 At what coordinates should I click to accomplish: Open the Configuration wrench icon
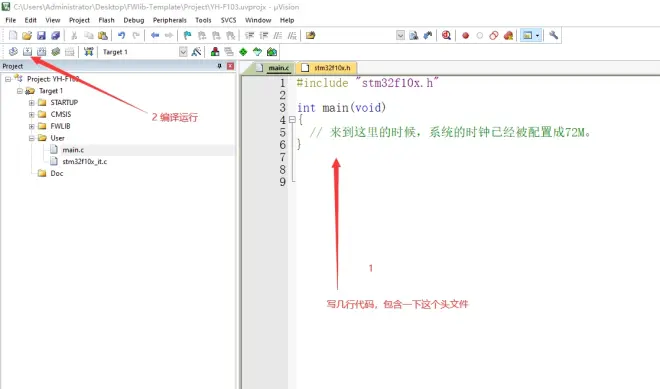554,35
